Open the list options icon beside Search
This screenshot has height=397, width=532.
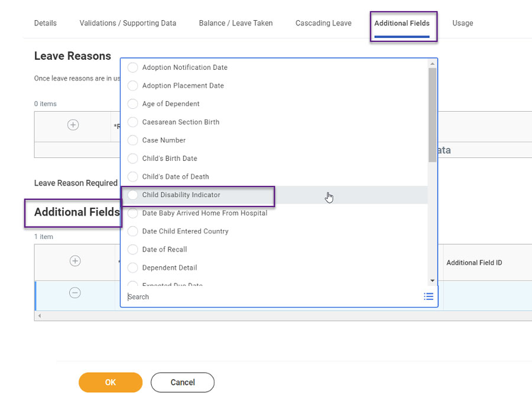(x=429, y=296)
